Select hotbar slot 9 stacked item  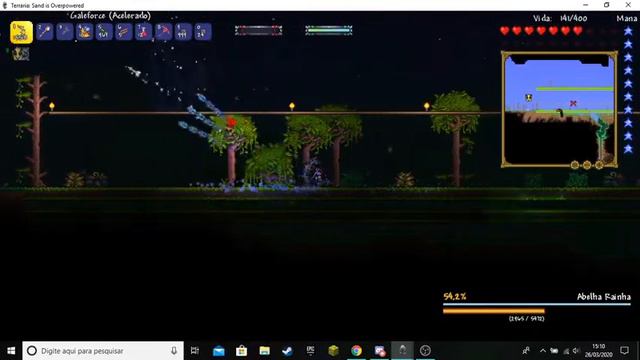(183, 32)
